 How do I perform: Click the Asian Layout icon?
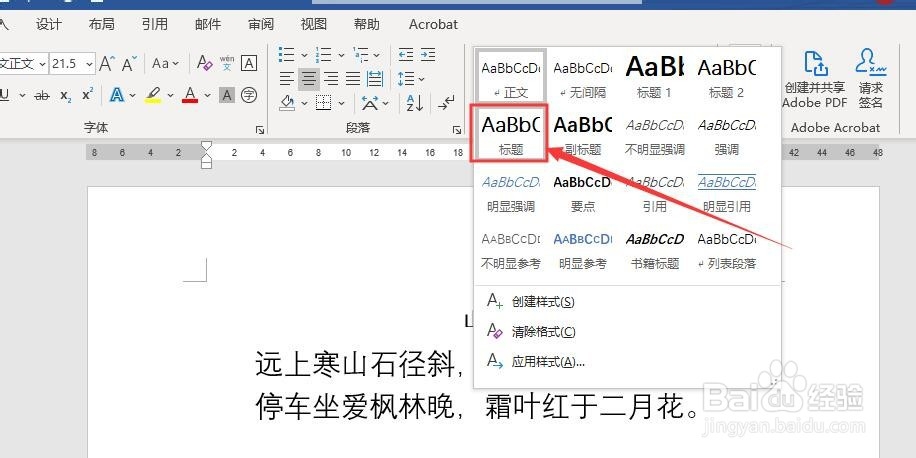pyautogui.click(x=370, y=103)
